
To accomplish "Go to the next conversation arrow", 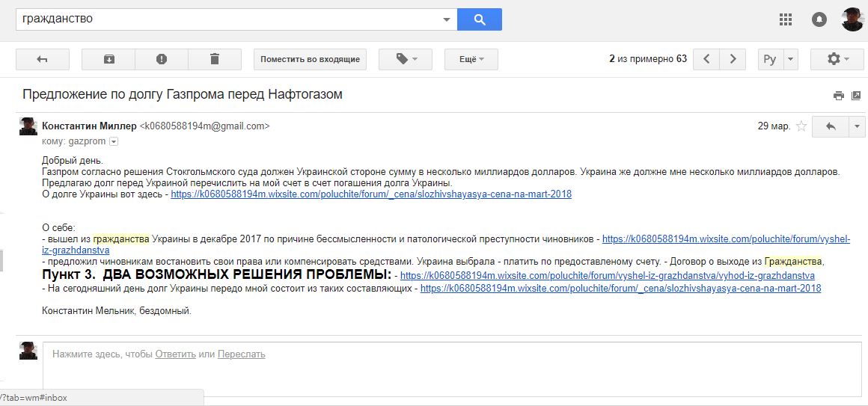I will [x=733, y=59].
